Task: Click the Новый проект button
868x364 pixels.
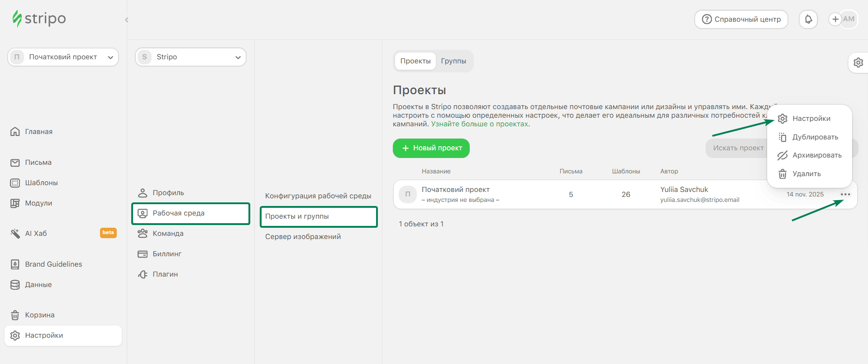Action: (x=431, y=148)
